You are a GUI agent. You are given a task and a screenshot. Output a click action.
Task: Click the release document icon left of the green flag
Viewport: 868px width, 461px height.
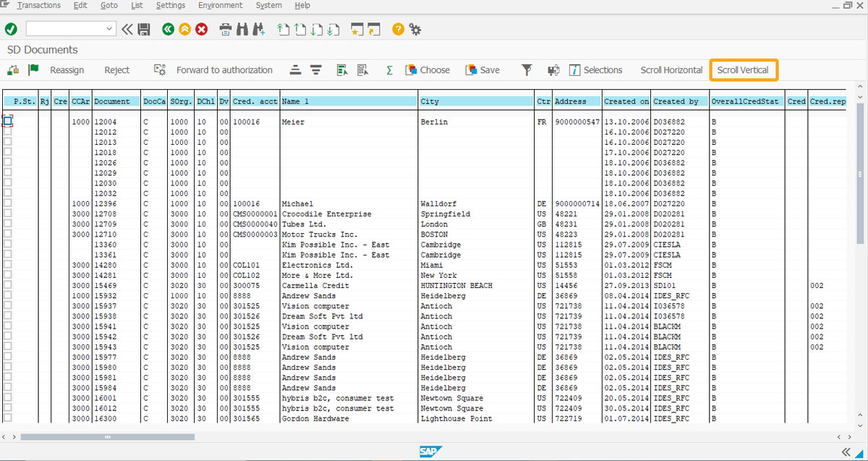coord(13,70)
